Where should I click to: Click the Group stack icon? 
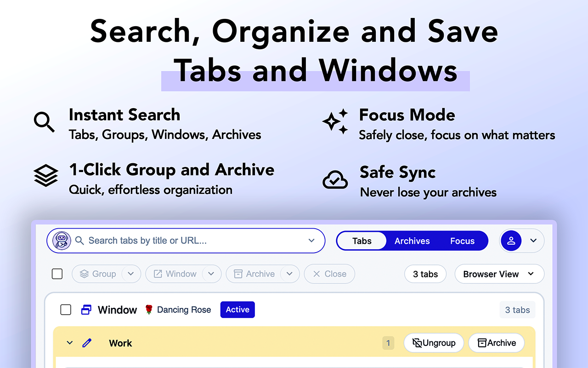(85, 274)
